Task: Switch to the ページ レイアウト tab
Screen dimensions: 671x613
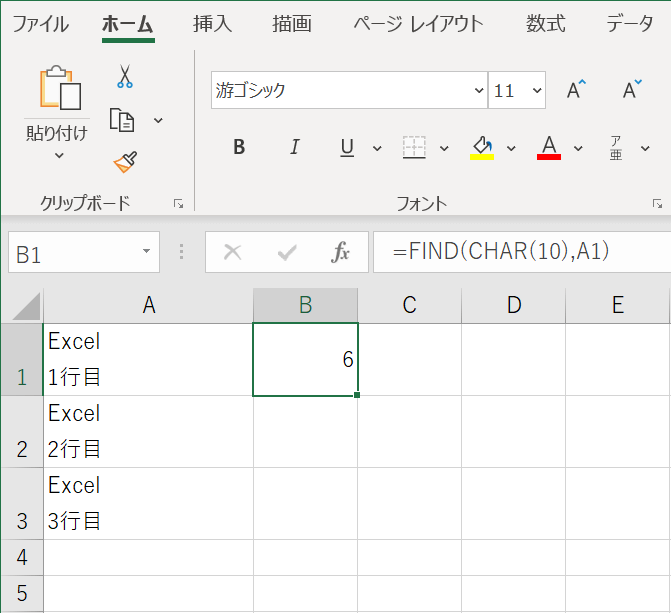Action: point(419,24)
